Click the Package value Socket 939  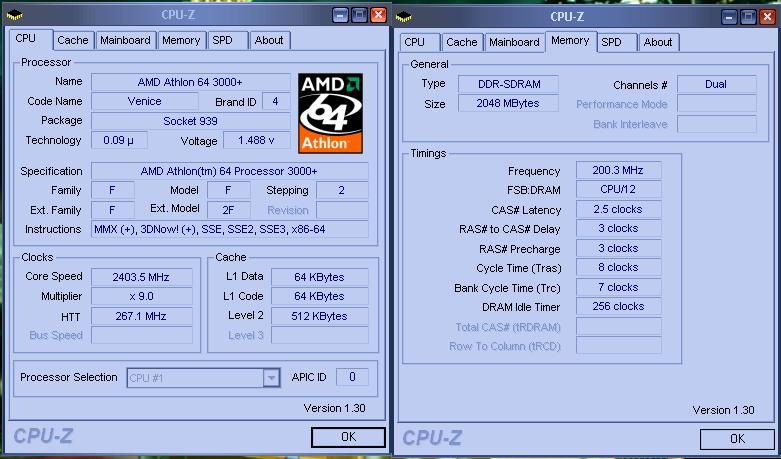191,121
